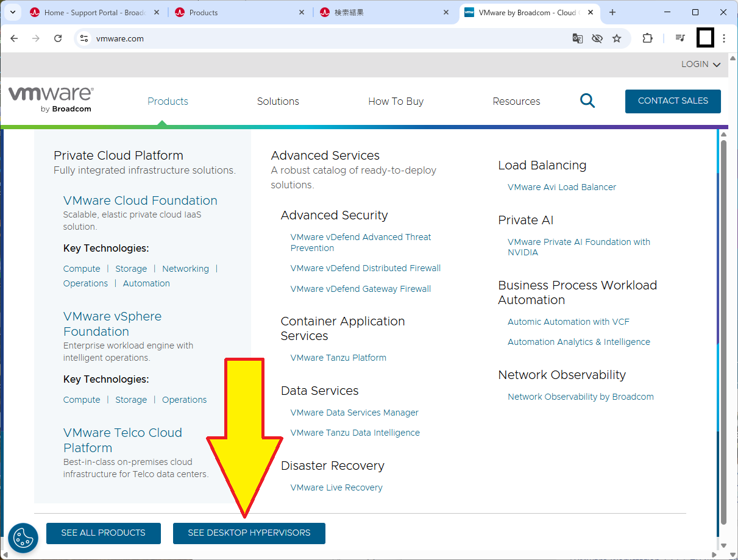The width and height of the screenshot is (738, 560).
Task: Open the Extensions puzzle icon
Action: (x=647, y=38)
